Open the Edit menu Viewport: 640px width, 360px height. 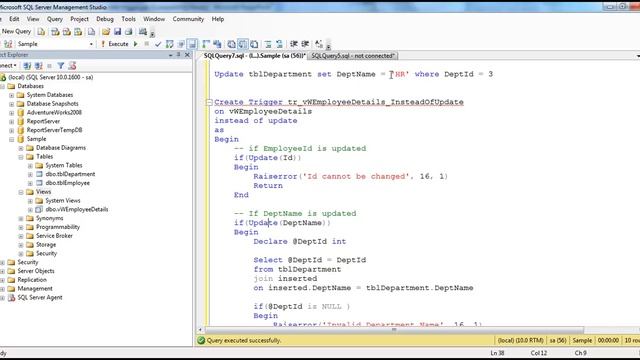point(14,19)
